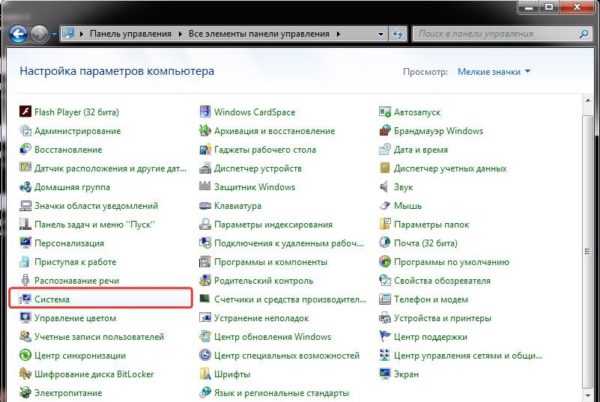Click the Экран icon

point(385,374)
